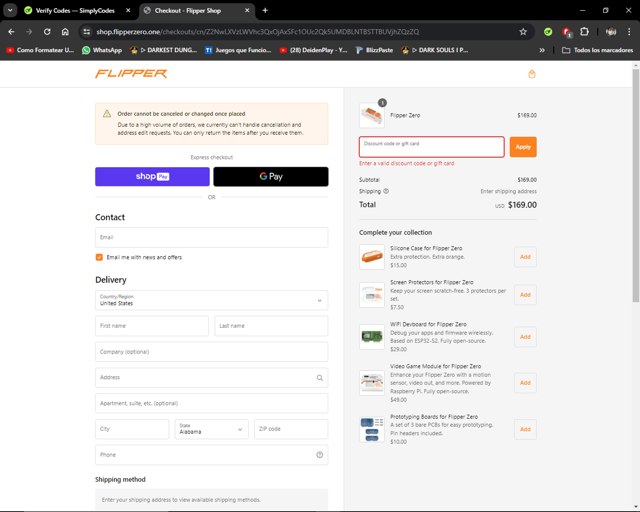Close the Verify Codes SimplyCodes tab
This screenshot has width=640, height=512.
128,10
